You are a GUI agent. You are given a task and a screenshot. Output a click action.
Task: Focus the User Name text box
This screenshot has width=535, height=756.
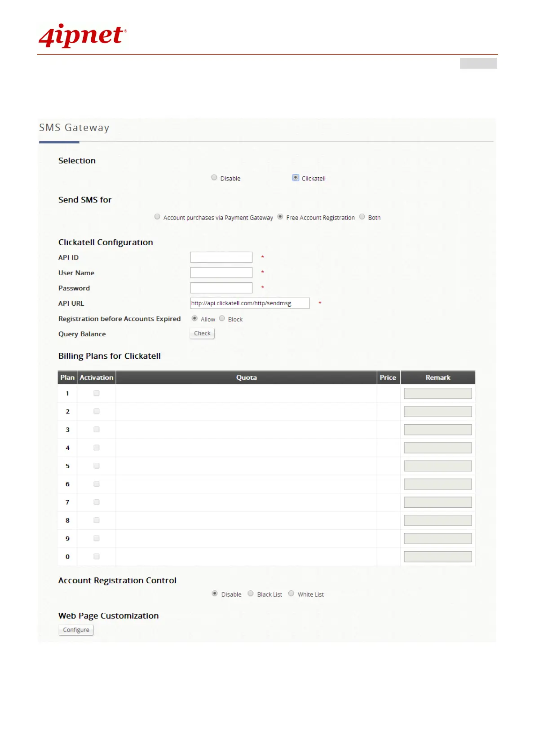(x=221, y=273)
